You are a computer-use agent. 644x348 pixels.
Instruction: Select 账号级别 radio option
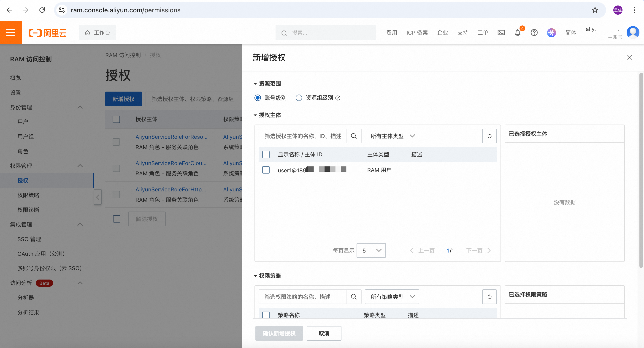click(x=257, y=98)
